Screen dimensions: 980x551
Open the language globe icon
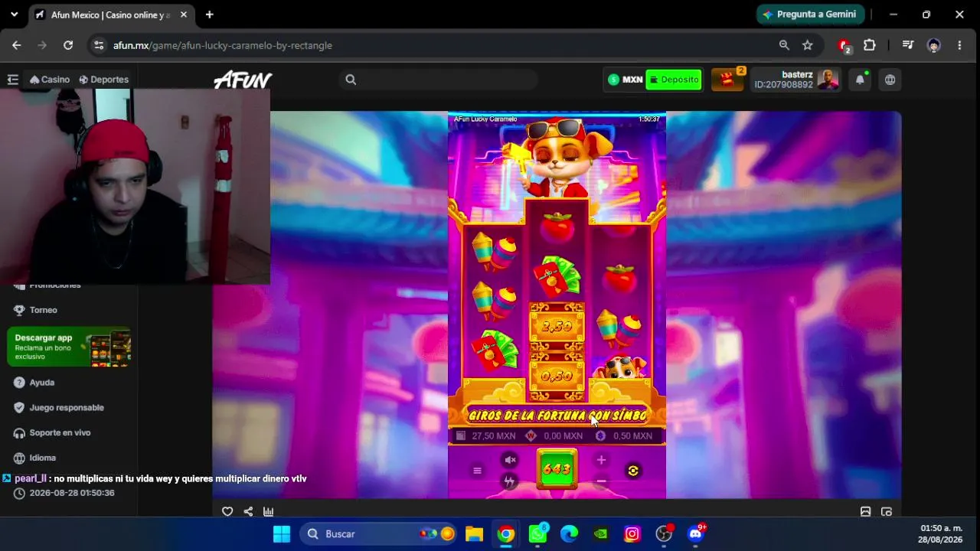pyautogui.click(x=890, y=80)
